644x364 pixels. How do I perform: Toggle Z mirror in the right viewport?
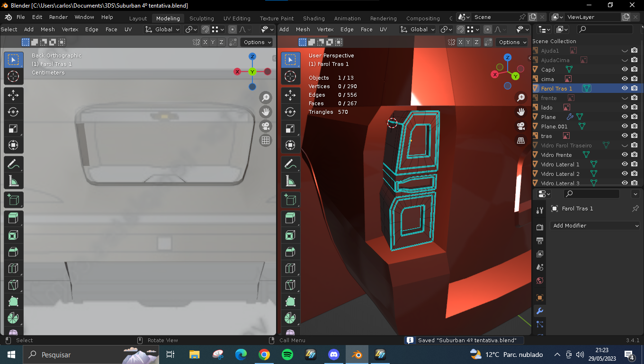tap(476, 42)
